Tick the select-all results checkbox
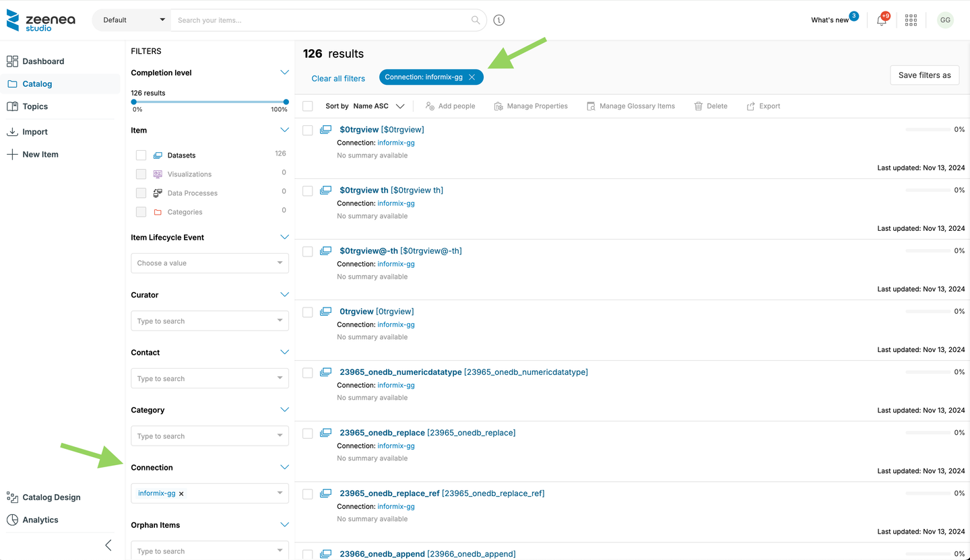The width and height of the screenshot is (970, 560). tap(308, 106)
